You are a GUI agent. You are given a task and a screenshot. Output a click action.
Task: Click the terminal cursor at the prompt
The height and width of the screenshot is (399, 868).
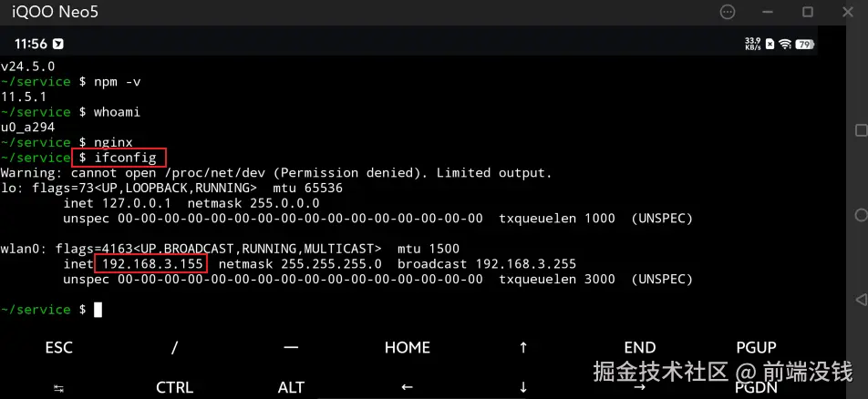(98, 310)
